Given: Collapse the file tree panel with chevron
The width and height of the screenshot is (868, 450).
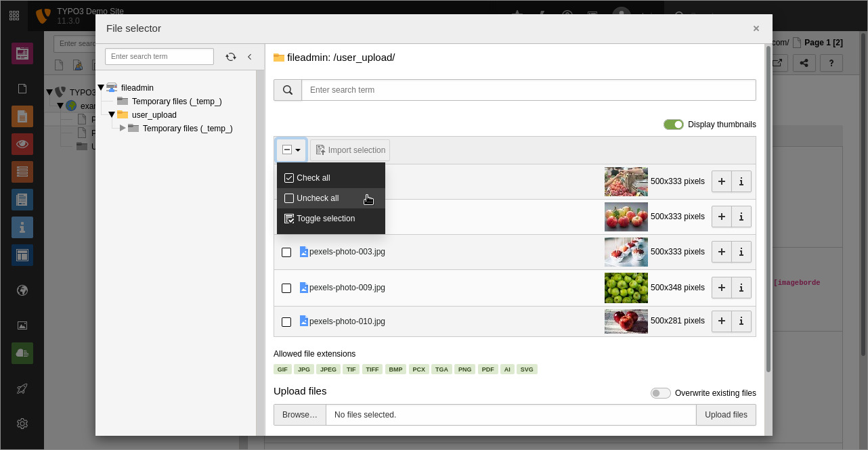Looking at the screenshot, I should tap(249, 57).
